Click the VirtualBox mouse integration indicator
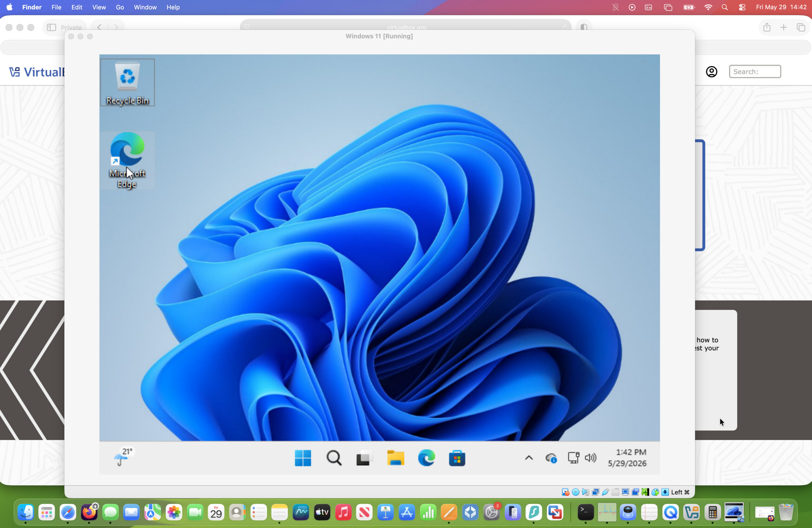Viewport: 812px width, 528px height. click(x=655, y=492)
